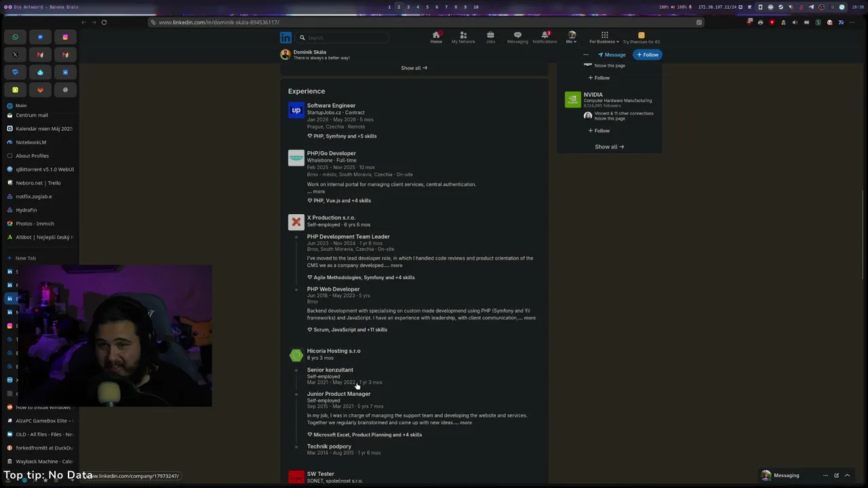This screenshot has height=488, width=868.
Task: Open PHP, Symfony and +5 skills
Action: 342,136
